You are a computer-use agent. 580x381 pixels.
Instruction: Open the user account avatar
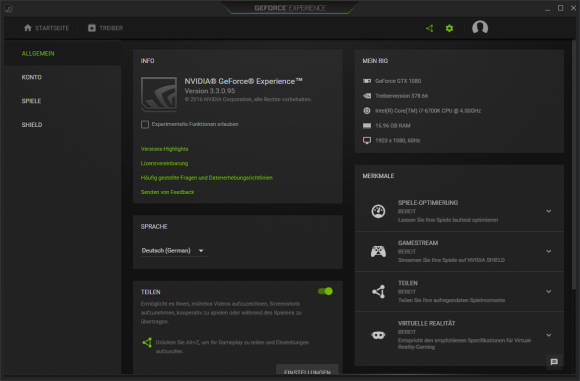pos(480,28)
